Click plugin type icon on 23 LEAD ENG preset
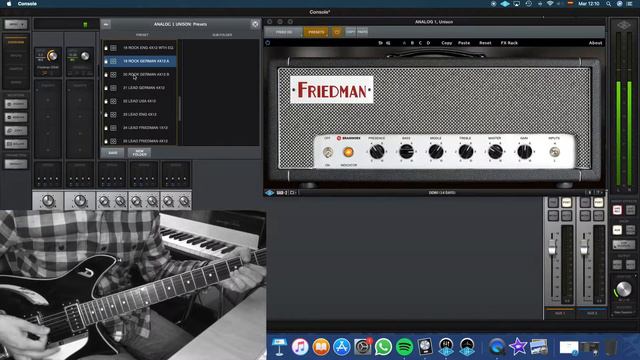Image resolution: width=640 pixels, height=360 pixels. (113, 115)
